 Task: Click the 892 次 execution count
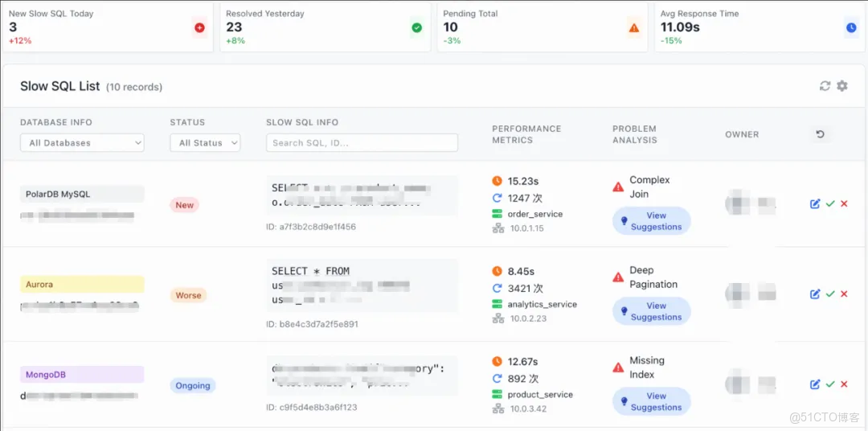coord(523,379)
